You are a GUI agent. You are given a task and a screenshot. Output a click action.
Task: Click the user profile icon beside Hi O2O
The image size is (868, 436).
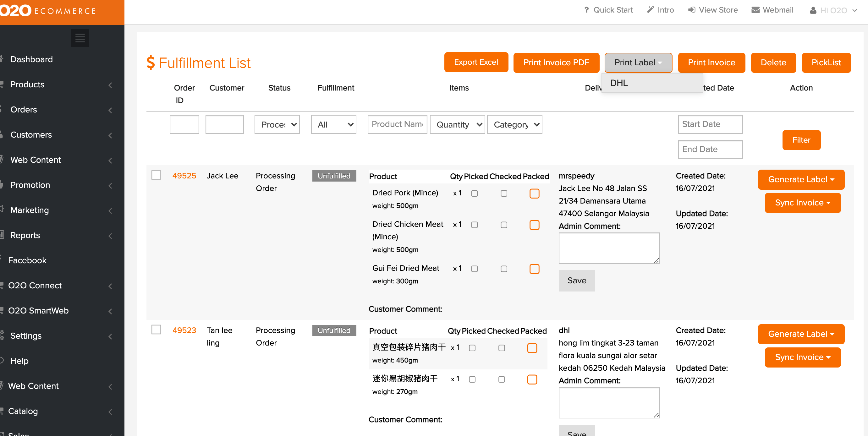pyautogui.click(x=813, y=10)
